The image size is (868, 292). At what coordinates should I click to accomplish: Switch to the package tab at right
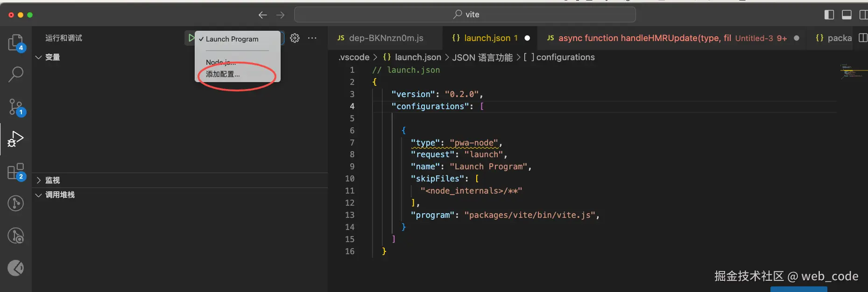[x=833, y=38]
